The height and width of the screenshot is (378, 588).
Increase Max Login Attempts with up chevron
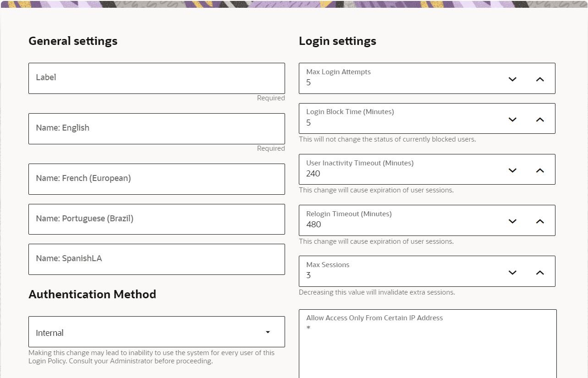tap(539, 78)
